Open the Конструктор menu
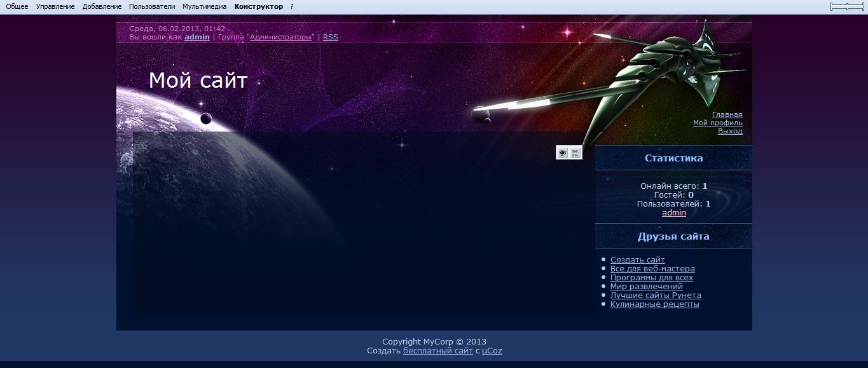The width and height of the screenshot is (868, 368). coord(259,6)
